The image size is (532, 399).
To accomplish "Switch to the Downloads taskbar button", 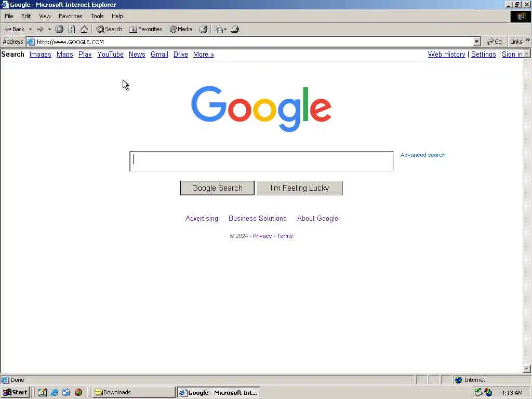I will [134, 393].
